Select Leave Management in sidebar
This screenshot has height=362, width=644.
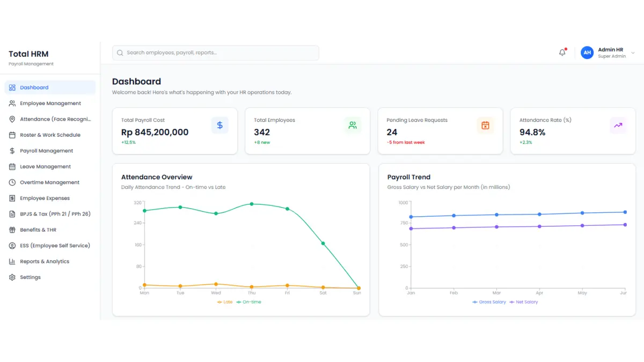[45, 167]
